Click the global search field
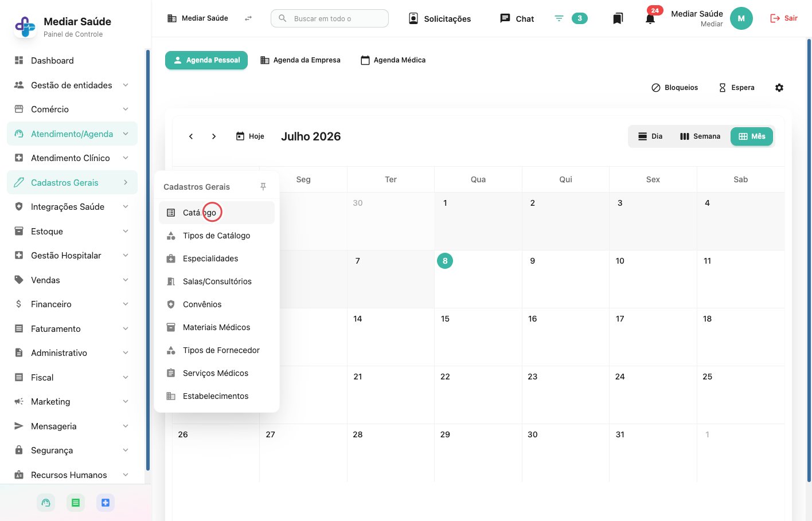This screenshot has width=812, height=521. [330, 18]
